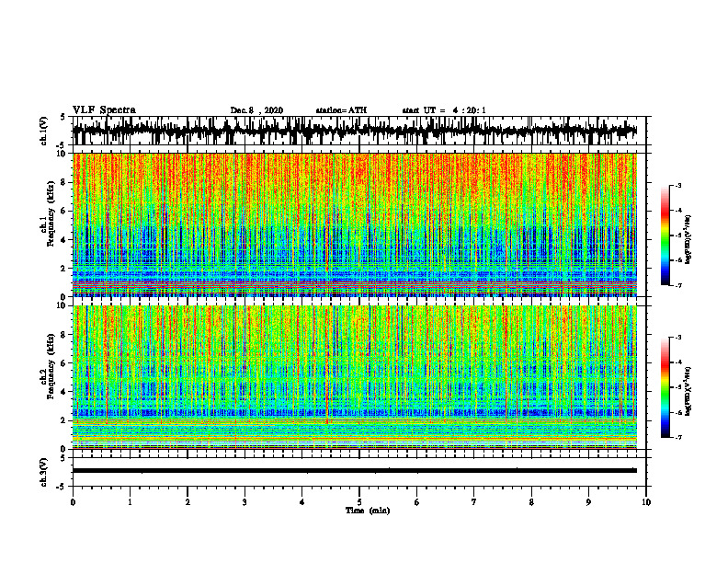
Task: Click inside the ch.2 spectrogram panel
Action: click(355, 377)
